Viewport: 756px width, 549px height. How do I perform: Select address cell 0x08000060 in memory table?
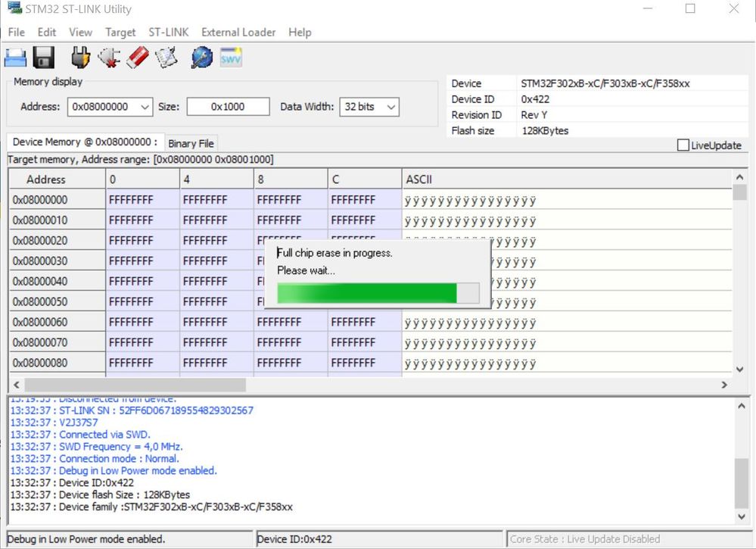click(x=58, y=322)
